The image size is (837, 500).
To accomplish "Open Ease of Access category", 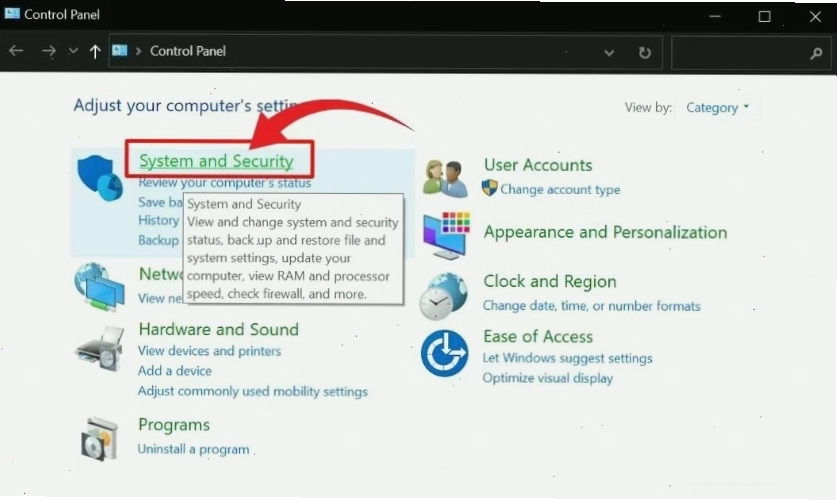I will (x=538, y=337).
